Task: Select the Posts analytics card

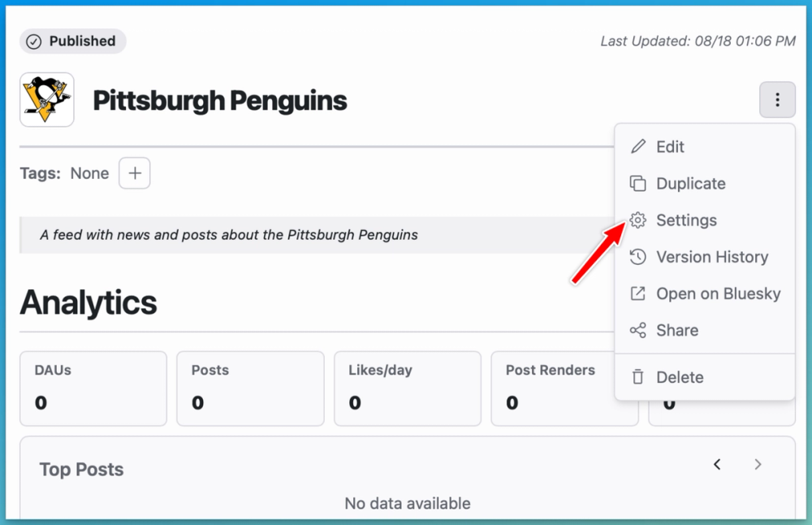Action: coord(250,388)
